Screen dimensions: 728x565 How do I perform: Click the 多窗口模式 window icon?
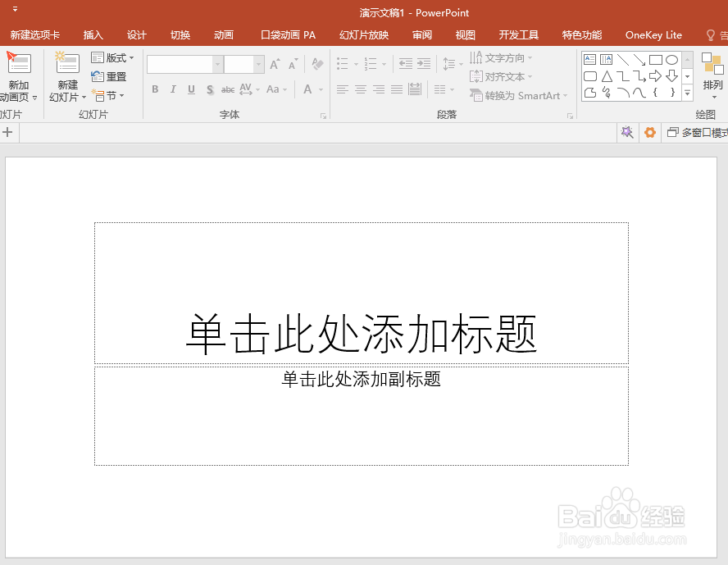pyautogui.click(x=672, y=132)
